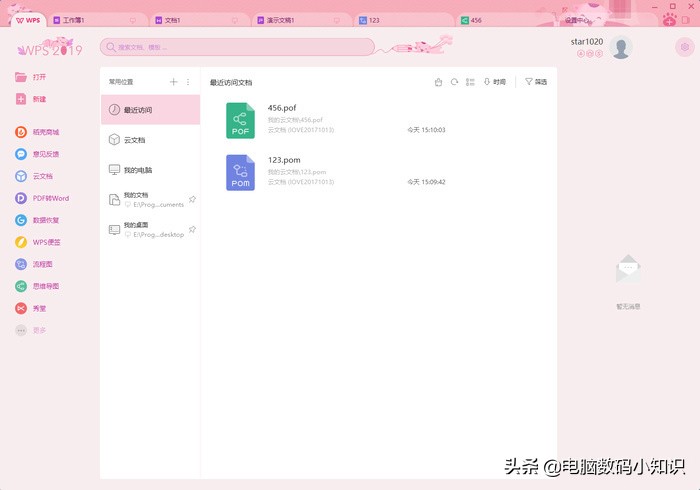Viewport: 700px width, 490px height.
Task: Click the username star1020
Action: [x=587, y=42]
